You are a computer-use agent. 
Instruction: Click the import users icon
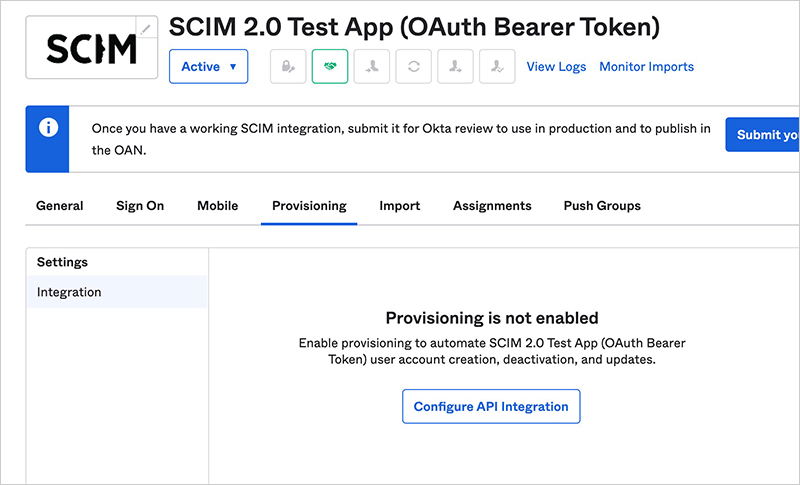coord(372,67)
